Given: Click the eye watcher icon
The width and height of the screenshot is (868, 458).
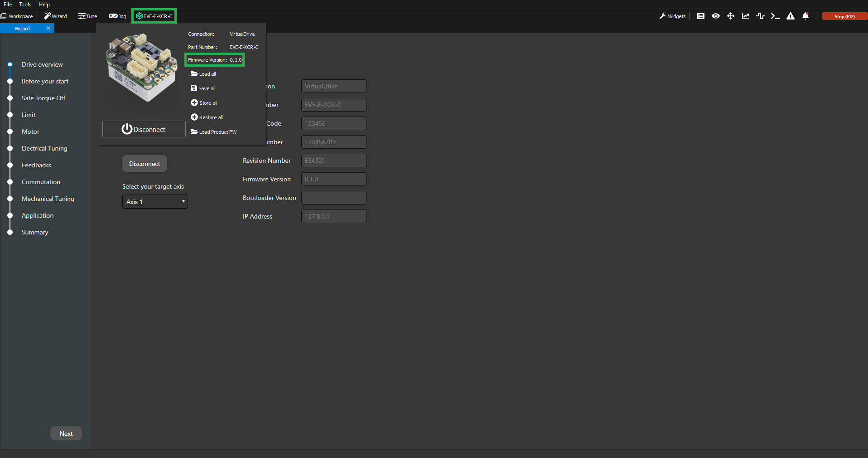Looking at the screenshot, I should (x=715, y=16).
